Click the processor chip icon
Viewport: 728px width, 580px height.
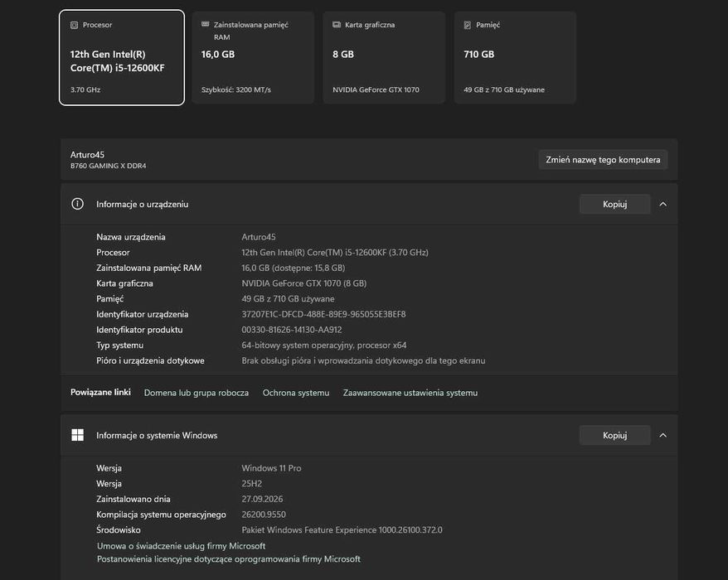(x=75, y=25)
